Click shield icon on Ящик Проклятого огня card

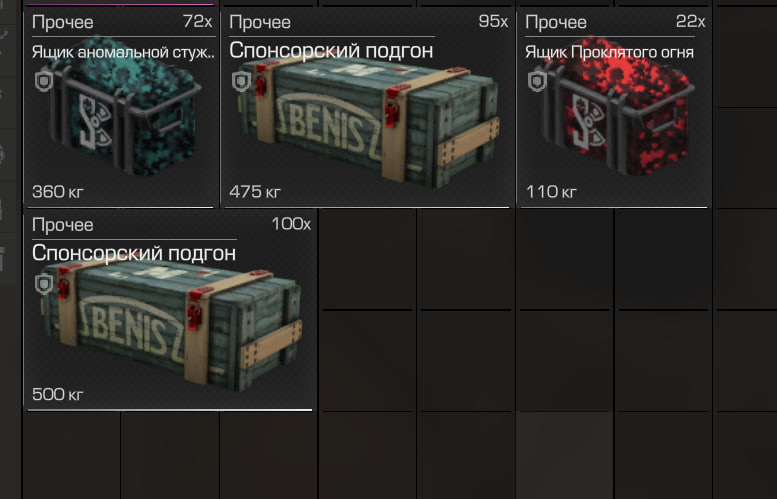(537, 81)
